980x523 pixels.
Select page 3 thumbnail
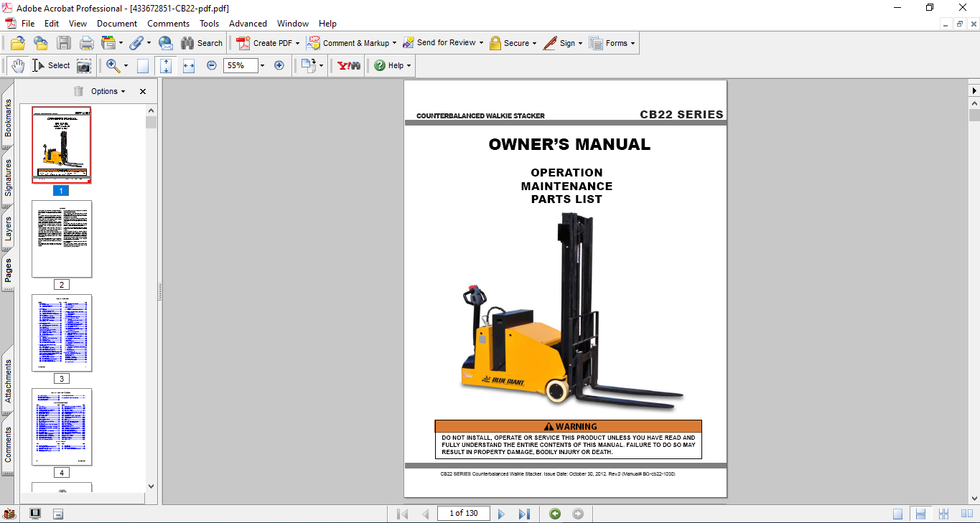[x=62, y=333]
